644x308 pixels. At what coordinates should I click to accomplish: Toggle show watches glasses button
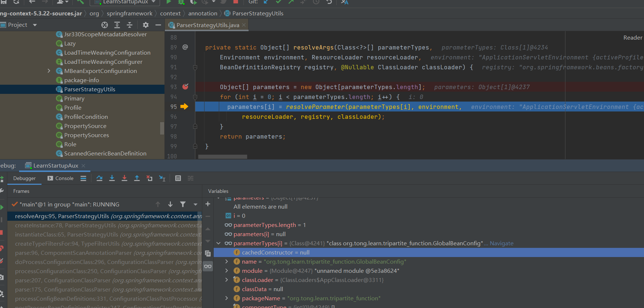[x=208, y=266]
